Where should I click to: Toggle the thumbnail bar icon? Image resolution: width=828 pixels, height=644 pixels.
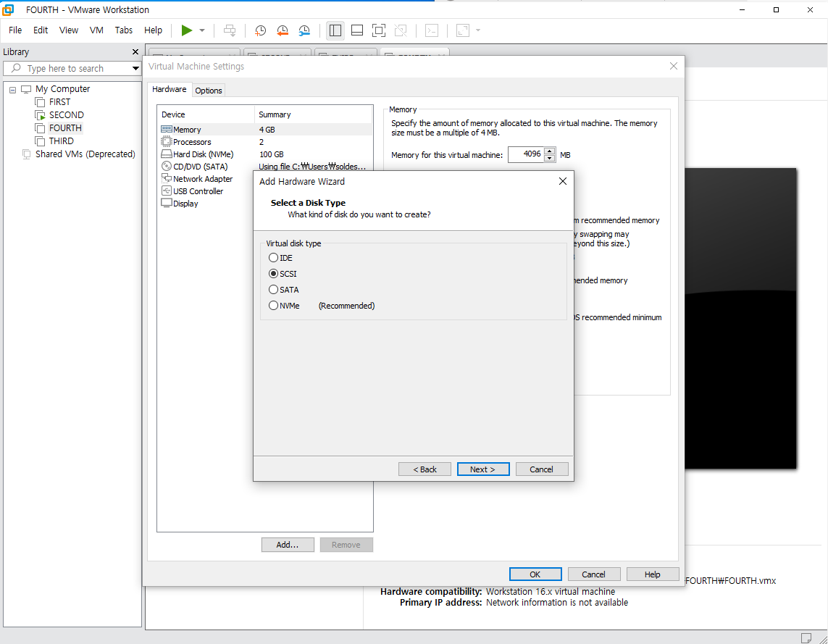tap(357, 30)
